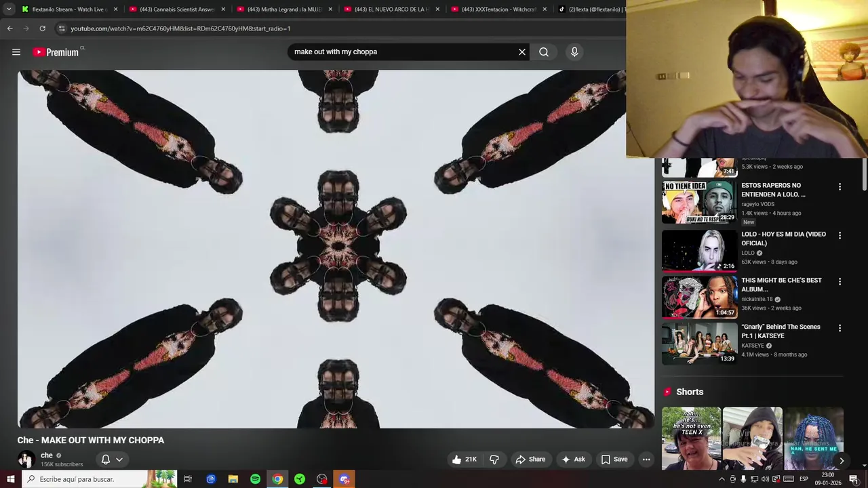Open the NAH, HE SENT ME short
The width and height of the screenshot is (868, 488).
(814, 439)
